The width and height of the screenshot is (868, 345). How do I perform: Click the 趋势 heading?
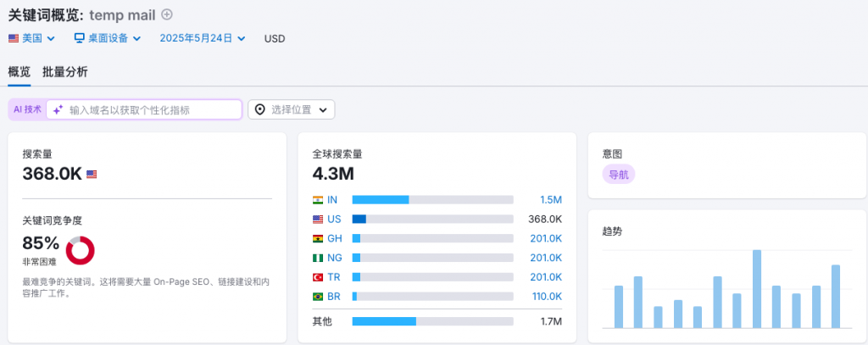[x=612, y=231]
